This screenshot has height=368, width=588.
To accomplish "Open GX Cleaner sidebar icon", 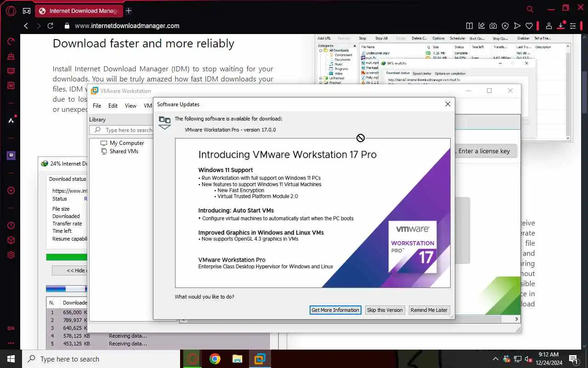I will [11, 56].
